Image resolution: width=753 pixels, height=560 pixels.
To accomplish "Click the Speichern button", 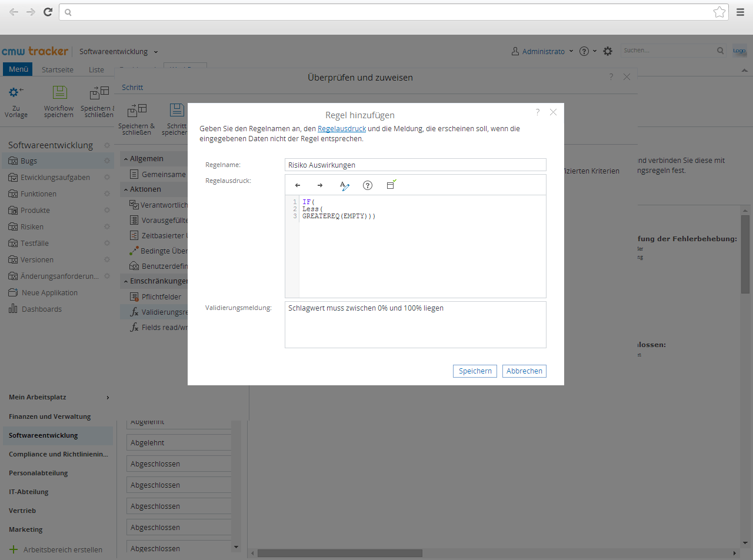I will click(x=475, y=371).
